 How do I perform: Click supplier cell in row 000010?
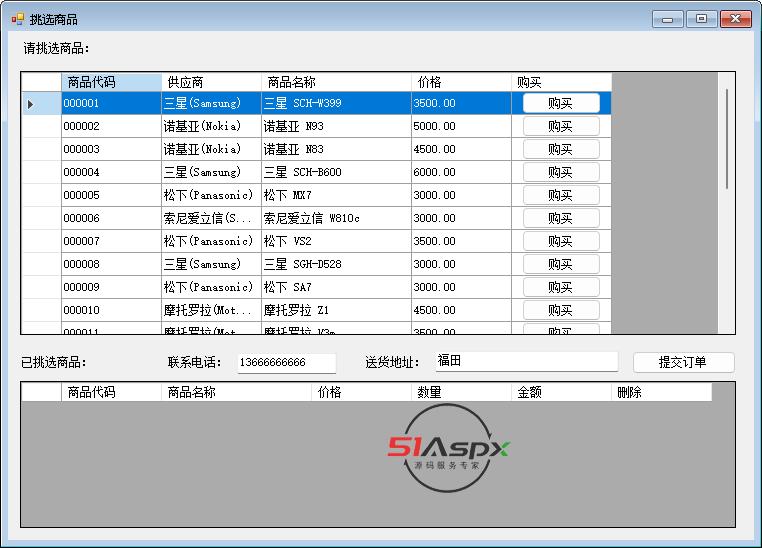click(211, 310)
